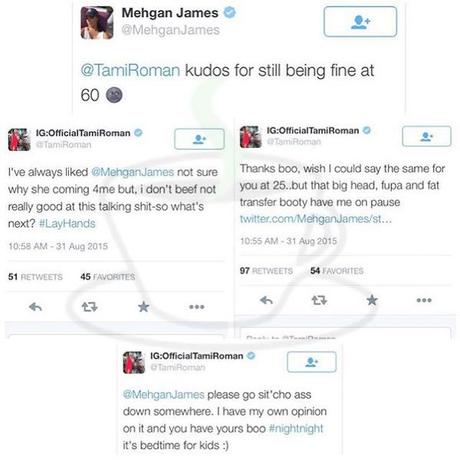Reply to the 'Thanks boo' tweet

tap(266, 300)
